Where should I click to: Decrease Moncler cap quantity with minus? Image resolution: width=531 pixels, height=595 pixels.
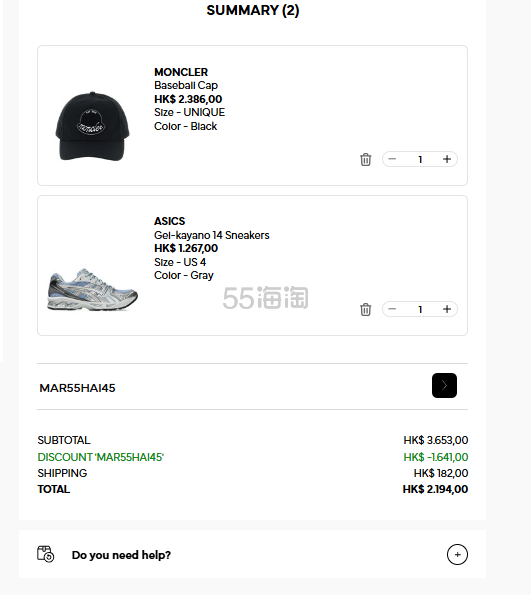[392, 159]
